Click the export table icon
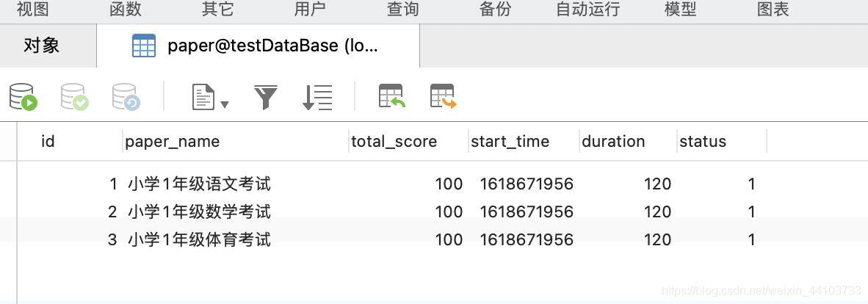 click(x=443, y=95)
